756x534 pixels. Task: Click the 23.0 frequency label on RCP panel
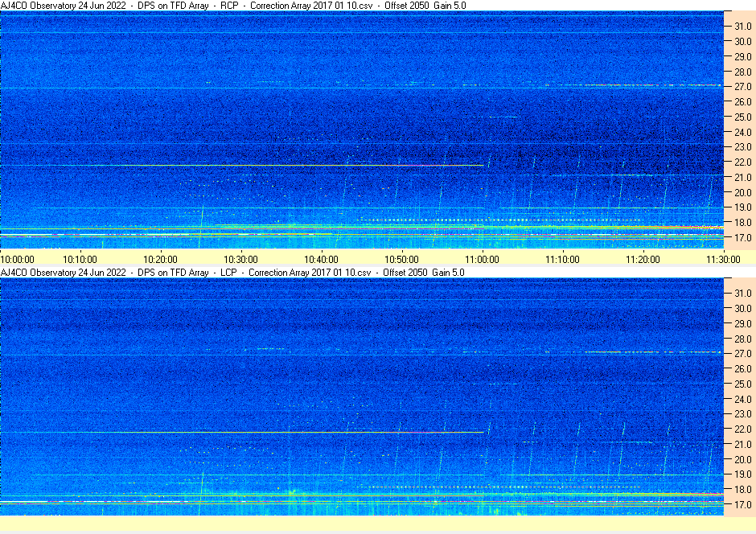[742, 147]
